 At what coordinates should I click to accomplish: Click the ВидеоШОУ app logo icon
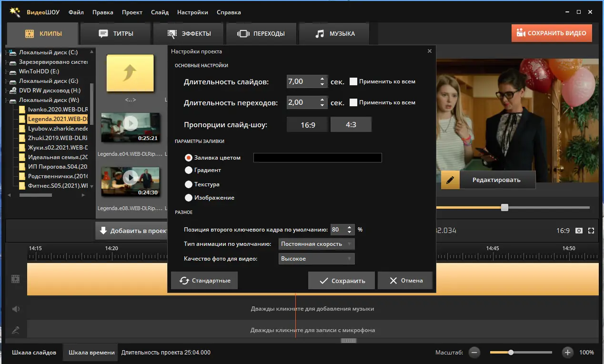click(15, 12)
